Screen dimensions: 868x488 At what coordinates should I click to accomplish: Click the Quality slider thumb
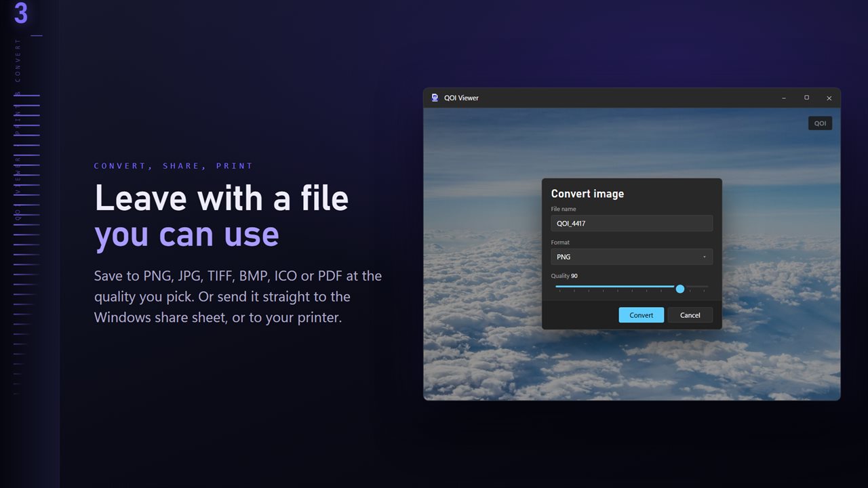(680, 289)
